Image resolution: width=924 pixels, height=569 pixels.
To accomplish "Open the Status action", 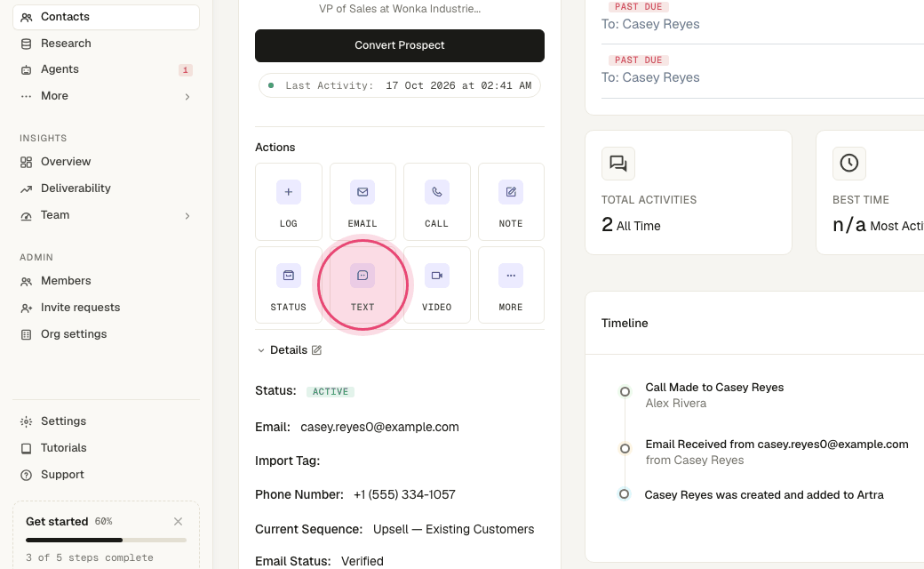I will (289, 284).
